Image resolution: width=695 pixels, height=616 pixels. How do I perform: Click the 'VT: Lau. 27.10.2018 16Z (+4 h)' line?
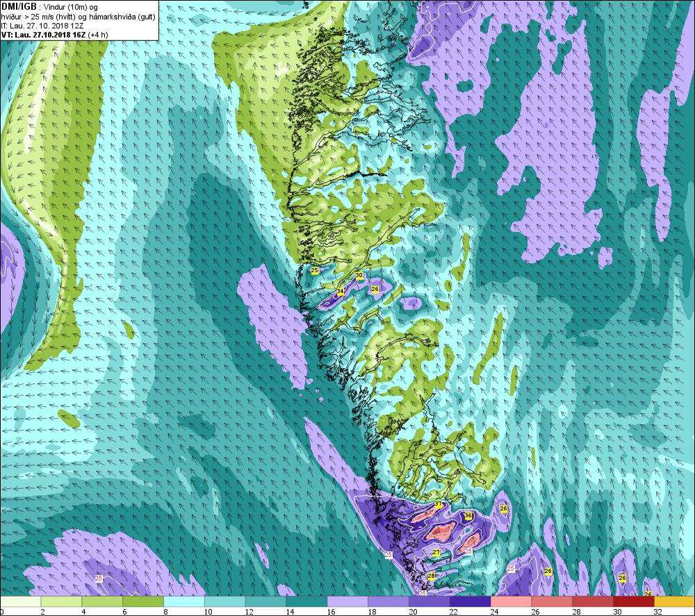pos(54,35)
